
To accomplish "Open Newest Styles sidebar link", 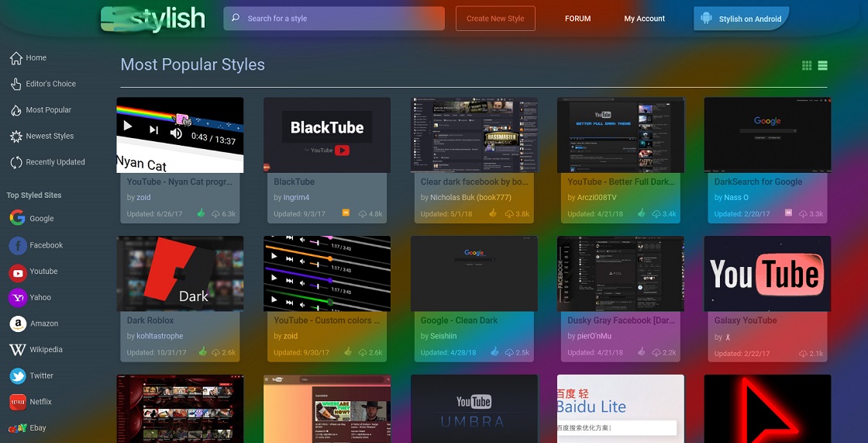I will click(50, 136).
